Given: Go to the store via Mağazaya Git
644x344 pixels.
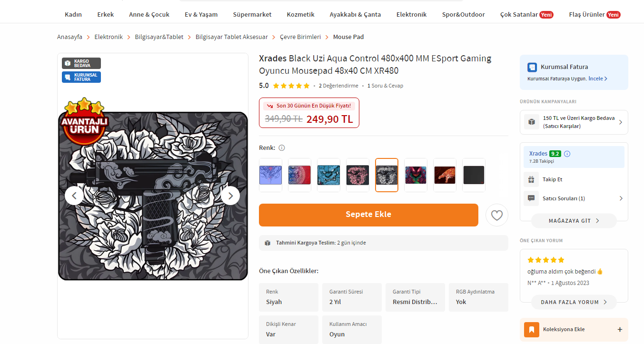Looking at the screenshot, I should click(x=574, y=221).
